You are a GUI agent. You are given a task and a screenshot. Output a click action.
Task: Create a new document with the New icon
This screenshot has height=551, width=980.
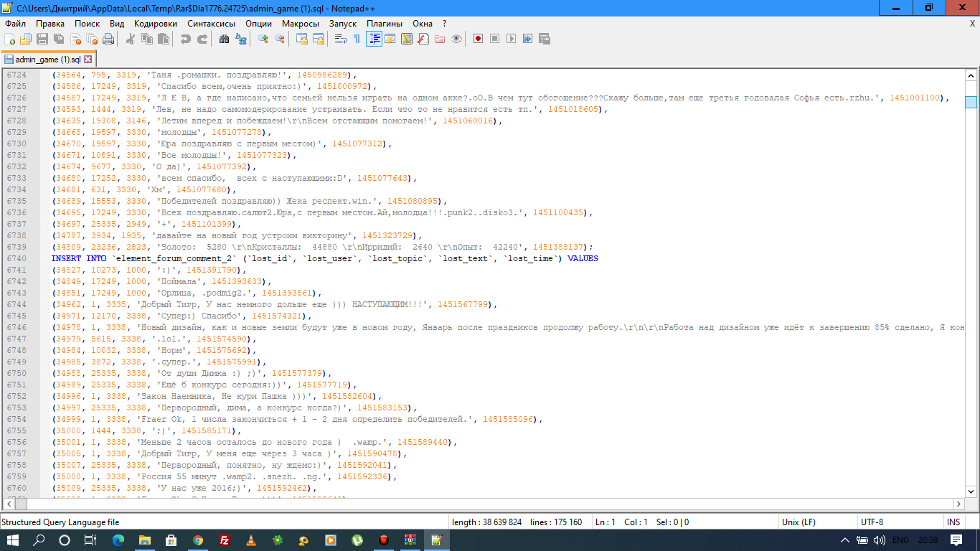pyautogui.click(x=10, y=39)
